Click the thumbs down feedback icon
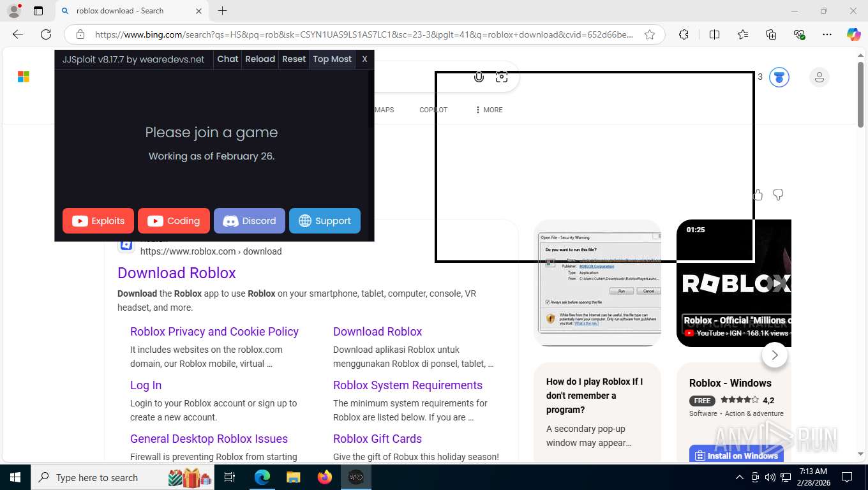The width and height of the screenshot is (868, 490). point(778,195)
